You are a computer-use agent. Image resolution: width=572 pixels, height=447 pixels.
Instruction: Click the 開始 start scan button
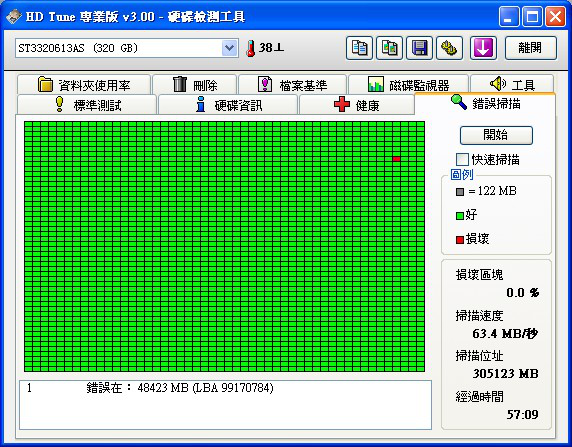[x=496, y=135]
